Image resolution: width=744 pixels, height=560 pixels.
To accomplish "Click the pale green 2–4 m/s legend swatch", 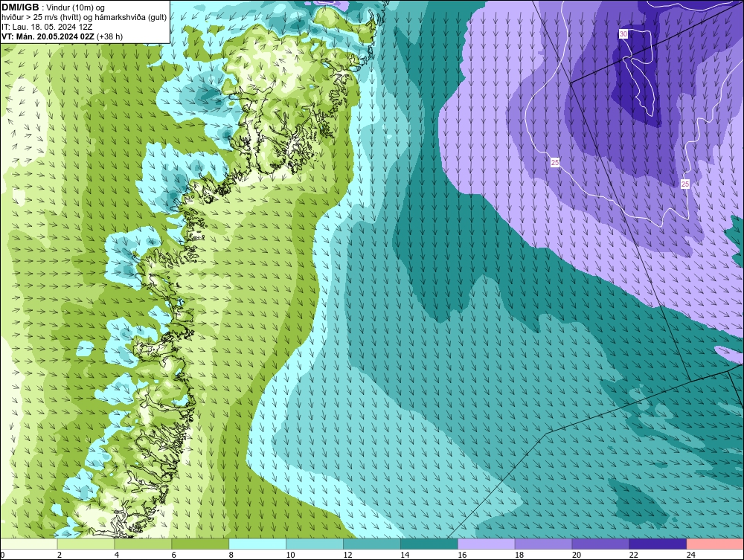I will click(86, 544).
